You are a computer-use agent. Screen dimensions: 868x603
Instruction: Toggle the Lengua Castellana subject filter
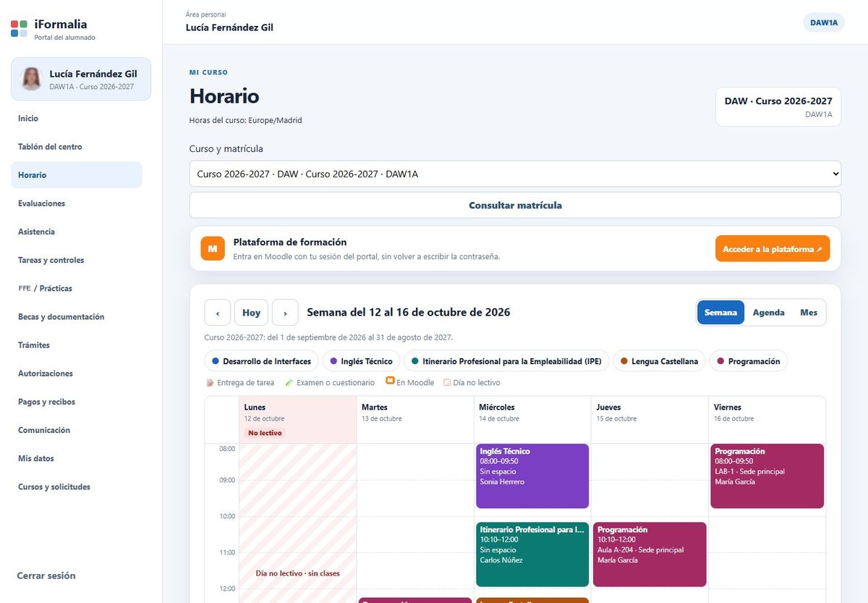[x=659, y=361]
